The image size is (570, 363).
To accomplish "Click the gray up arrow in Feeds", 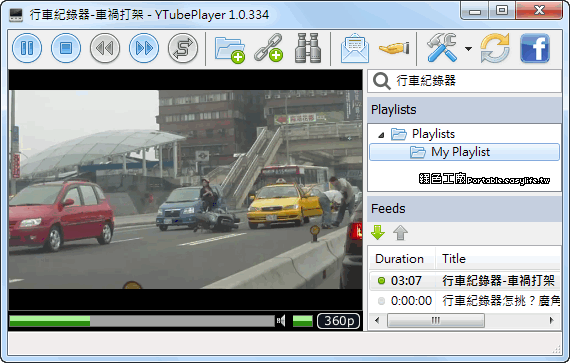I will (400, 233).
